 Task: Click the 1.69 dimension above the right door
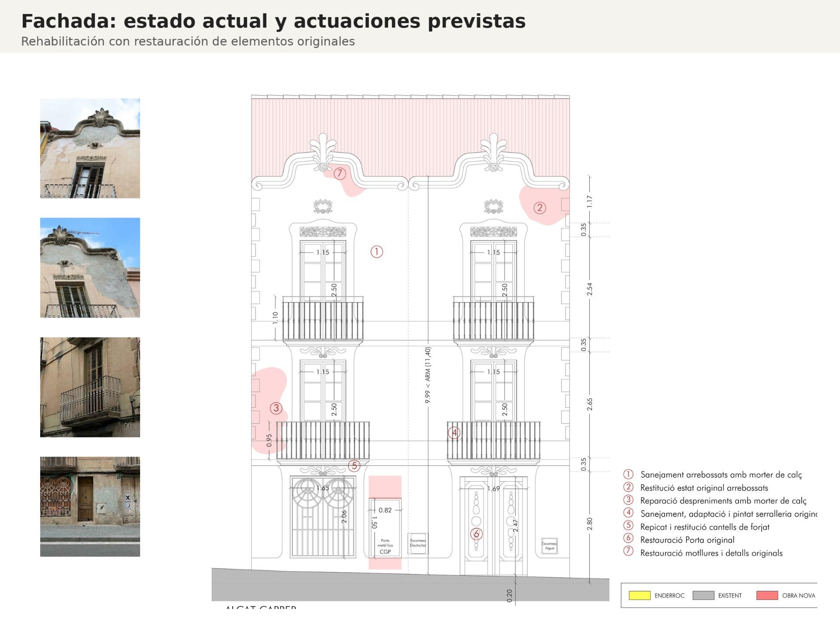[493, 489]
